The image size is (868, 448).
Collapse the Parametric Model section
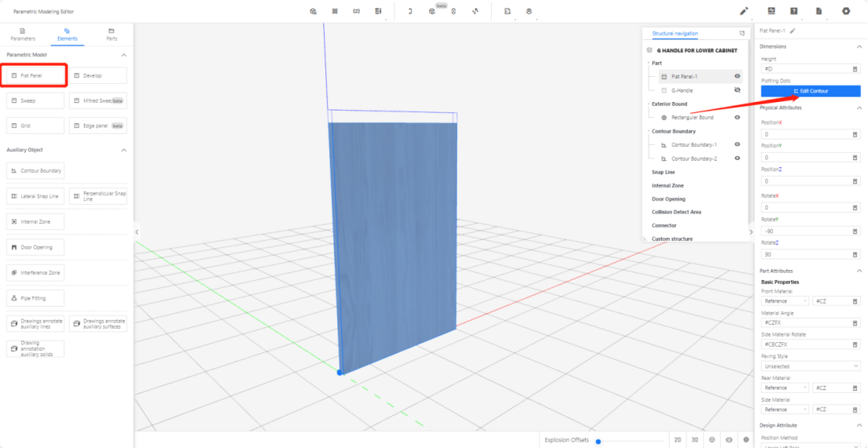coord(123,55)
